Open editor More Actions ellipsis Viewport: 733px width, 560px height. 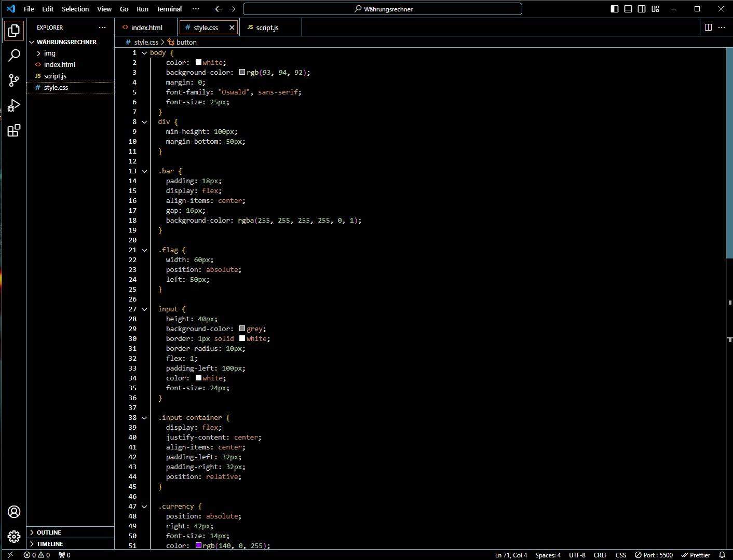(x=722, y=28)
